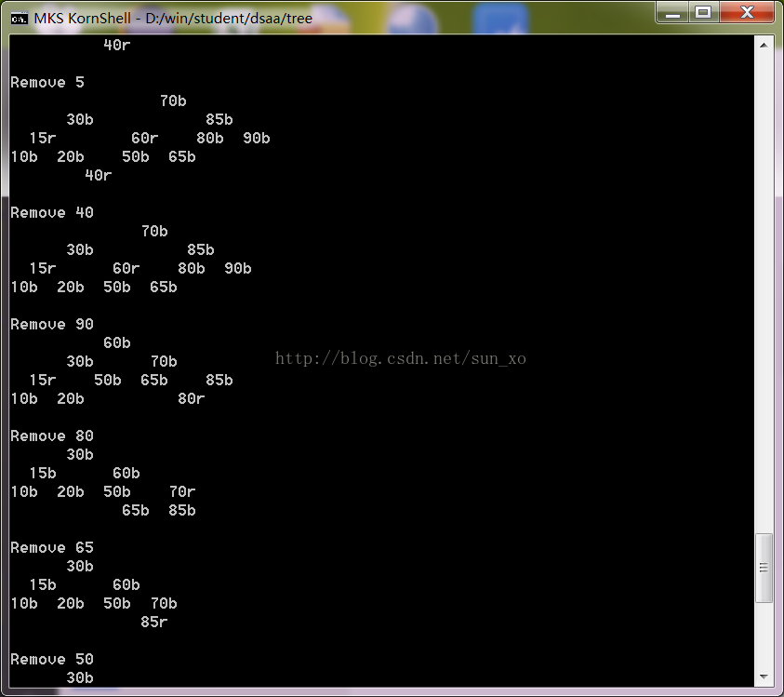Viewport: 784px width, 697px height.
Task: Click '60r' in the Remove 40 tree
Action: point(126,268)
